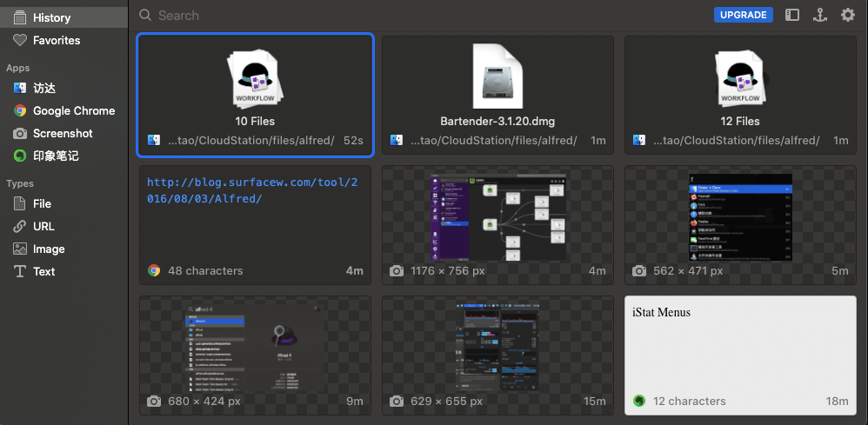This screenshot has height=425, width=868.
Task: Click the 18m timestamp on iStat Menus
Action: pos(837,401)
